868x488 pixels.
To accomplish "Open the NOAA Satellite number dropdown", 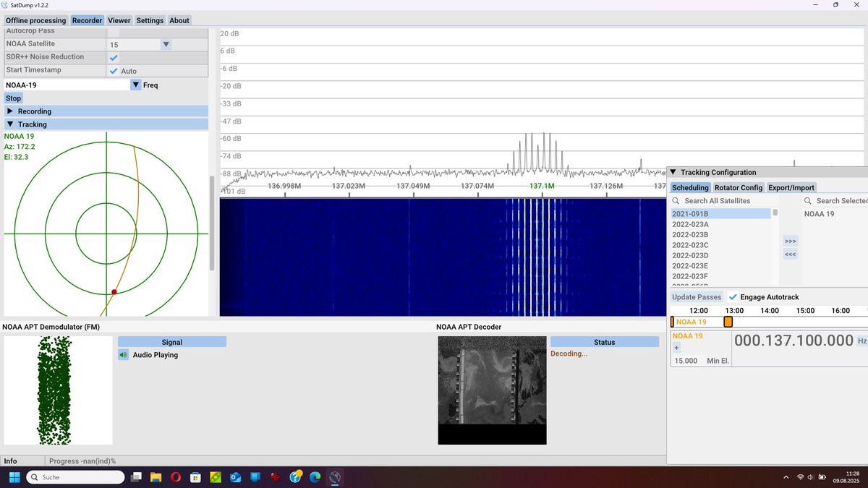I will tap(166, 45).
